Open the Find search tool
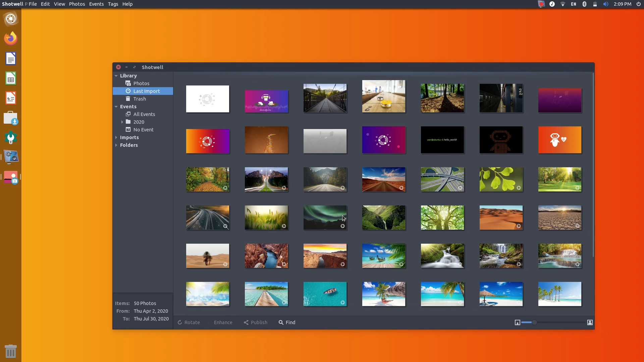The width and height of the screenshot is (644, 362). [x=287, y=322]
